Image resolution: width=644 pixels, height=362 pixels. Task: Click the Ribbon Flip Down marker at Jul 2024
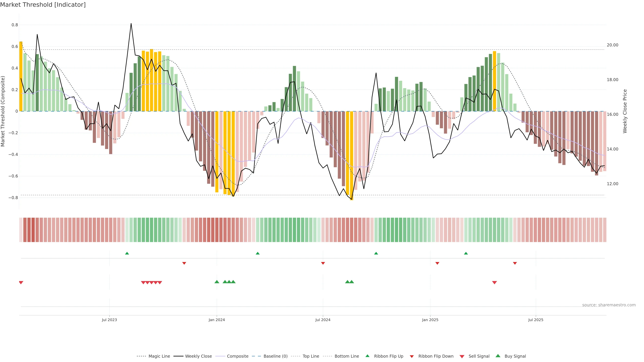click(x=323, y=263)
